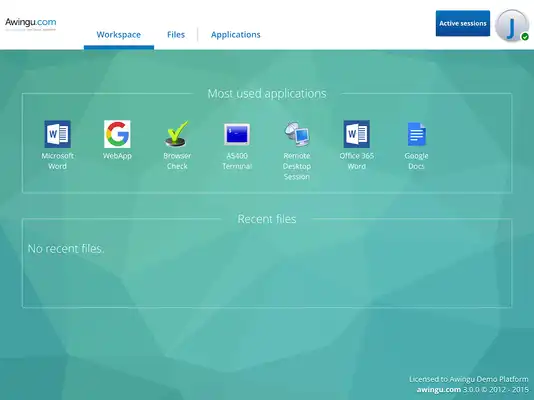Image resolution: width=534 pixels, height=400 pixels.
Task: Click the No recent files message
Action: [x=66, y=249]
